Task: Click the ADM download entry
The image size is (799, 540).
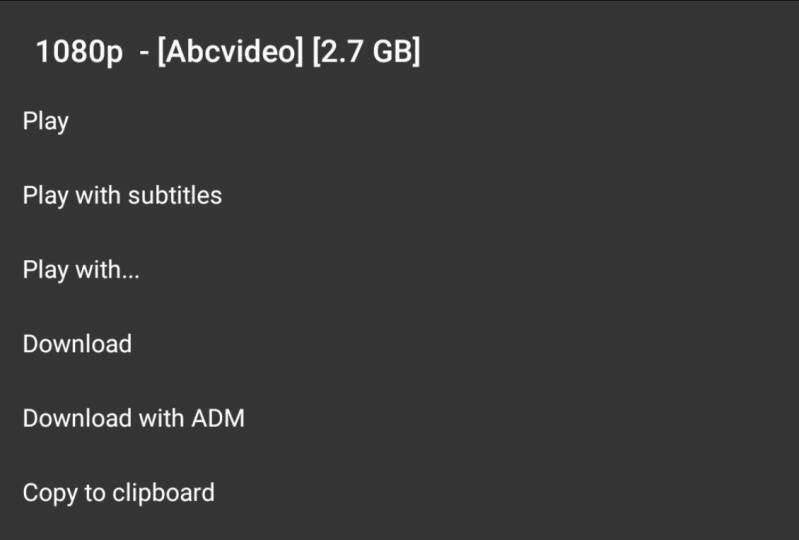Action: tap(133, 418)
